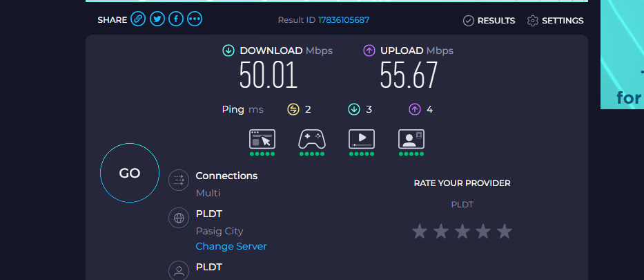Rate PLDT with one star

[x=420, y=232]
